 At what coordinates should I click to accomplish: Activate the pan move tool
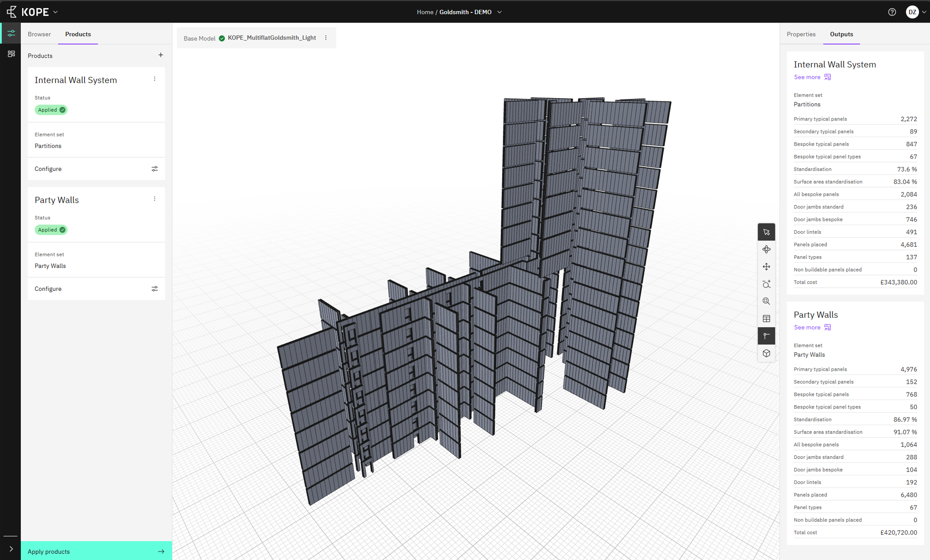766,267
